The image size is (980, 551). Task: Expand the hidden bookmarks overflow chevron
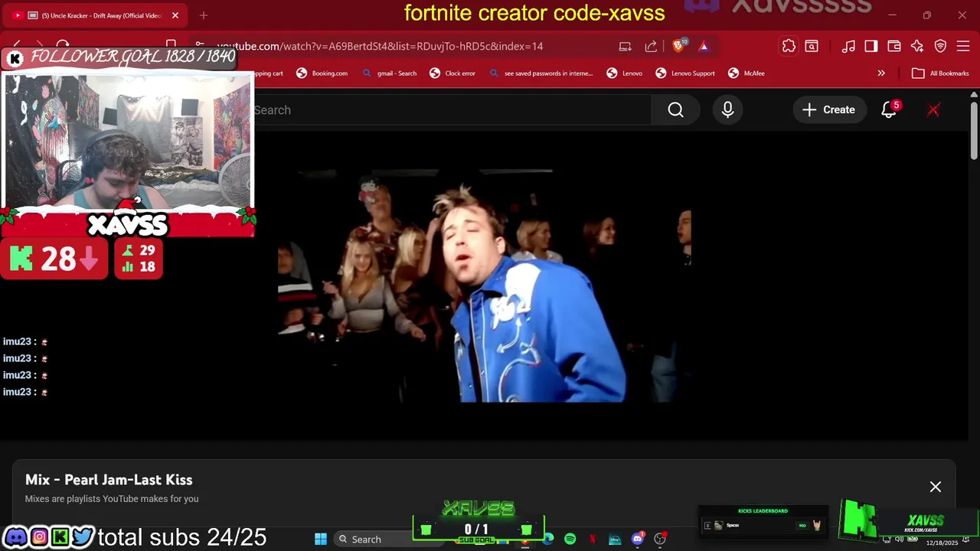(881, 73)
